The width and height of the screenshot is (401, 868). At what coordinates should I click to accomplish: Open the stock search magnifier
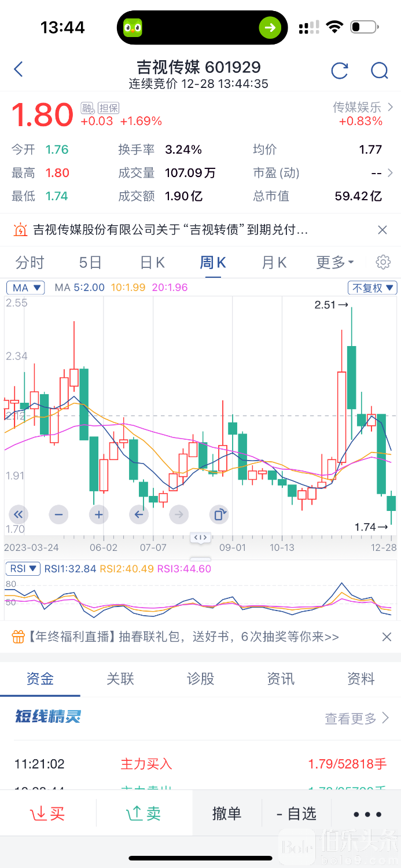coord(379,71)
